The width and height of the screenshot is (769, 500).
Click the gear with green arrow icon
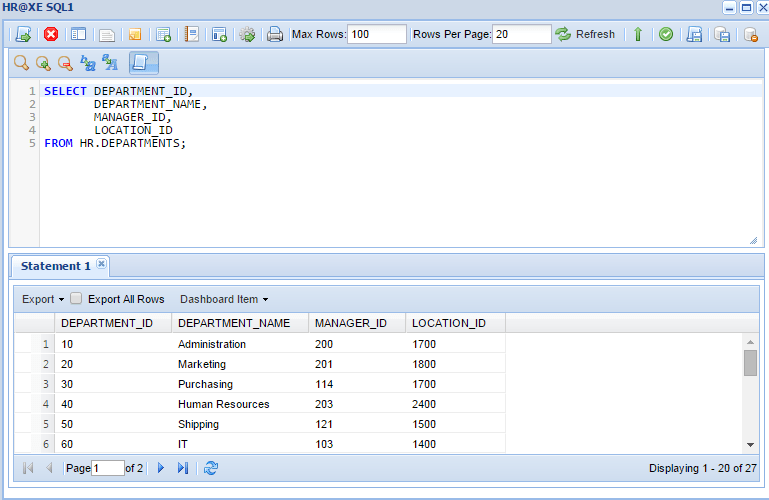(247, 34)
